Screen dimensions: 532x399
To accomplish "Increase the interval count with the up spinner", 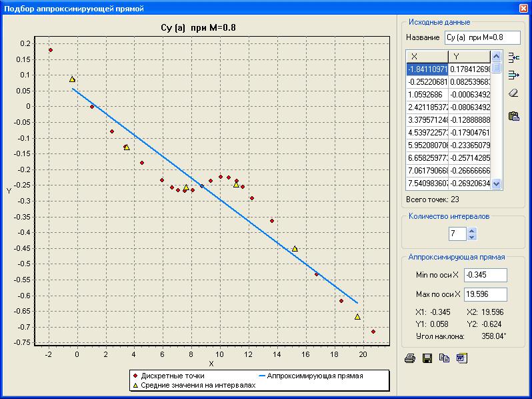I will [471, 231].
